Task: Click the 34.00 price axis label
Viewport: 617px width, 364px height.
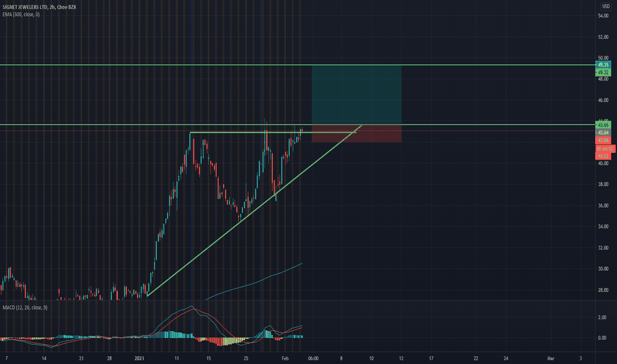Action: pos(603,226)
